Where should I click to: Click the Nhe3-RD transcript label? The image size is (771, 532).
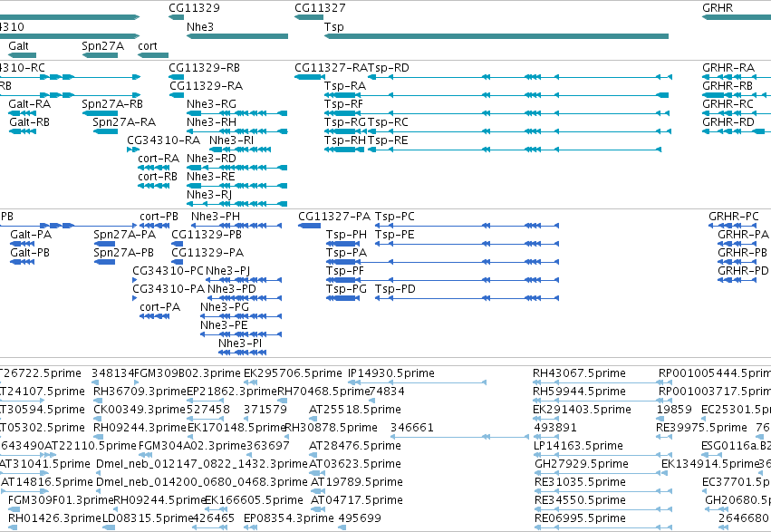coord(211,159)
